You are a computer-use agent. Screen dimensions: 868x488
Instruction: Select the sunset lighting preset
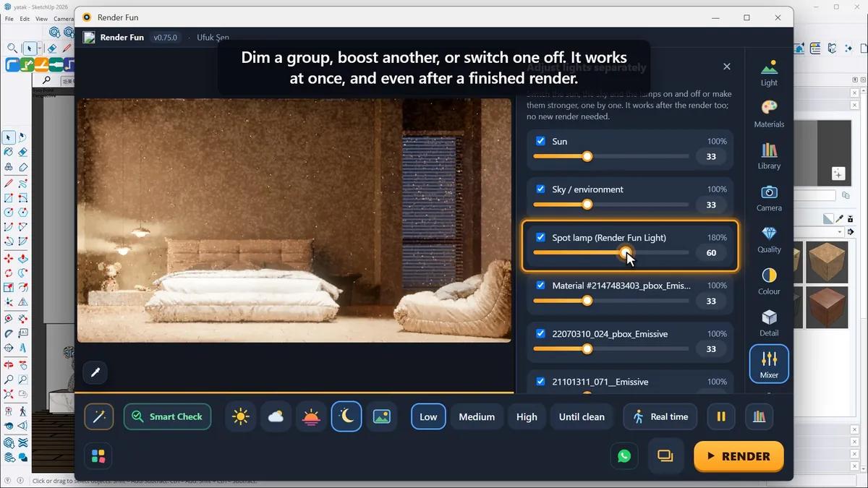(x=311, y=416)
